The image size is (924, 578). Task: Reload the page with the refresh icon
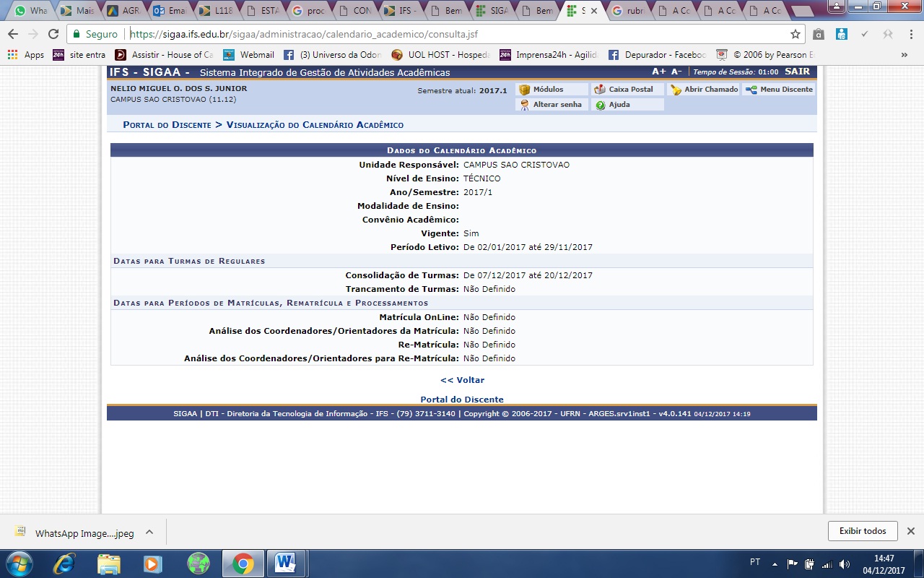pos(53,34)
